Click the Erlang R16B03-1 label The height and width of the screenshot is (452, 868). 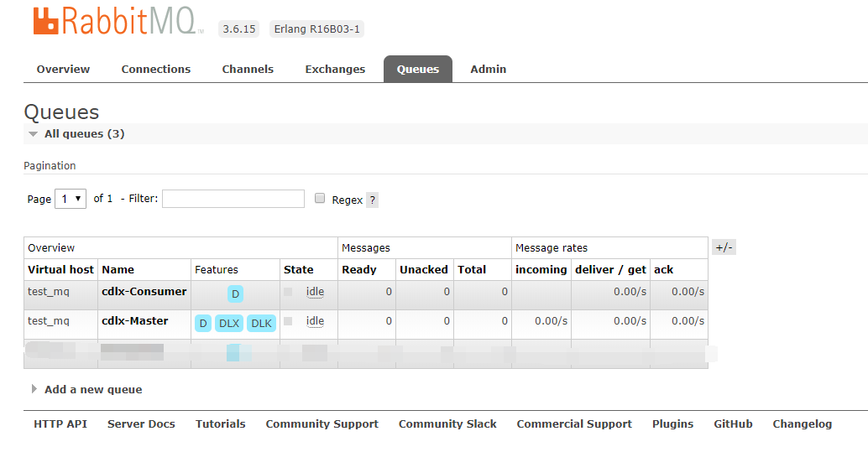317,29
